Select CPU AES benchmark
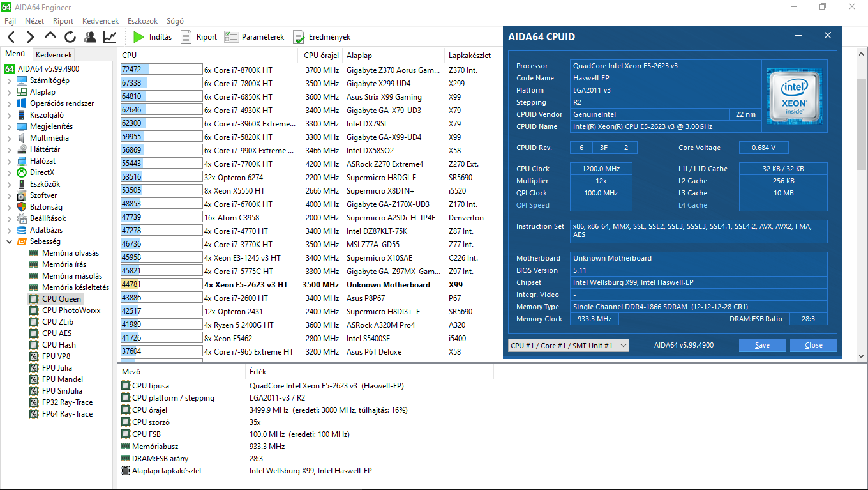This screenshot has width=868, height=490. click(57, 333)
